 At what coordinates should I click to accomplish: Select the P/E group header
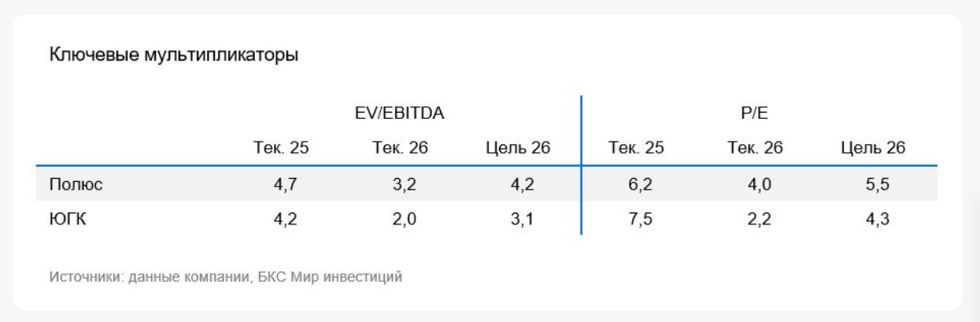click(x=755, y=113)
